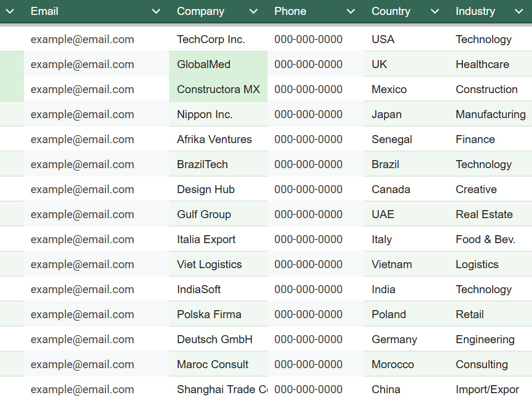Open the Email column filter dropdown
The width and height of the screenshot is (532, 399).
click(156, 12)
